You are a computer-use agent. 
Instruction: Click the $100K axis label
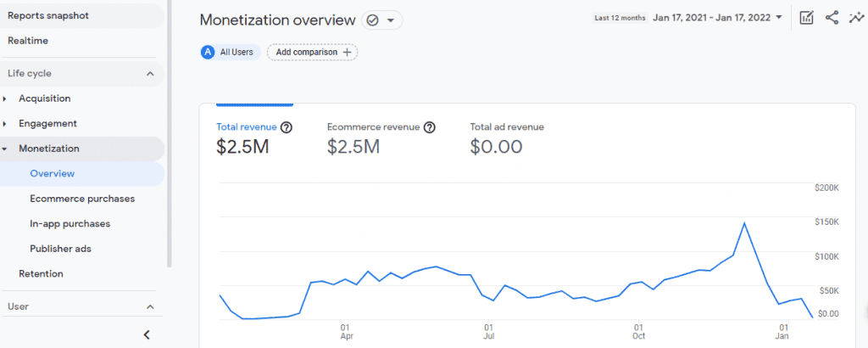pos(827,256)
